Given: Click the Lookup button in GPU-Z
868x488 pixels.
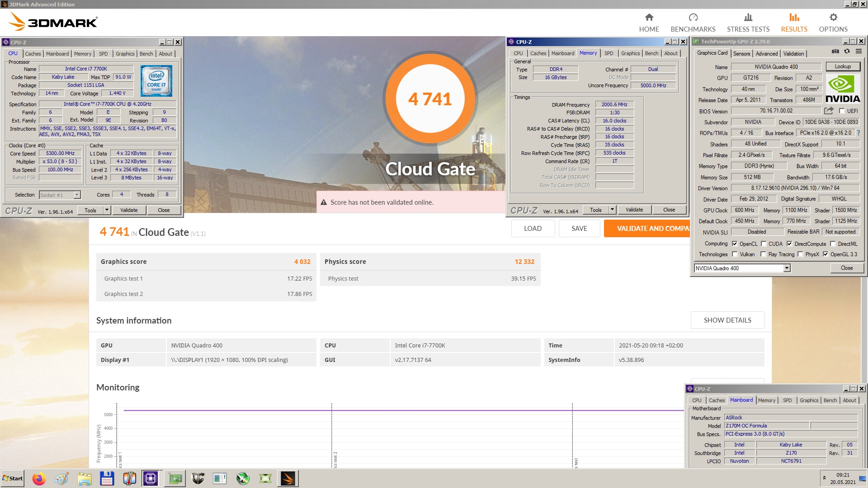Looking at the screenshot, I should point(842,66).
